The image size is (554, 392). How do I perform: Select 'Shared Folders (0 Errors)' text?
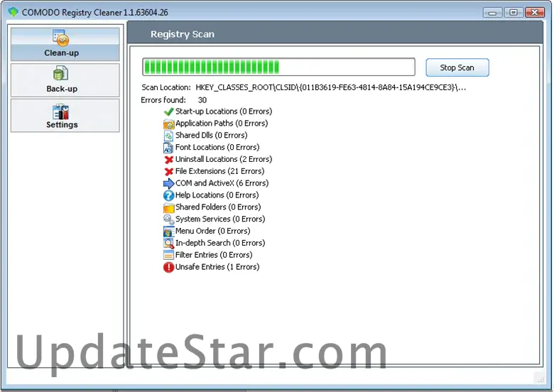coord(218,207)
